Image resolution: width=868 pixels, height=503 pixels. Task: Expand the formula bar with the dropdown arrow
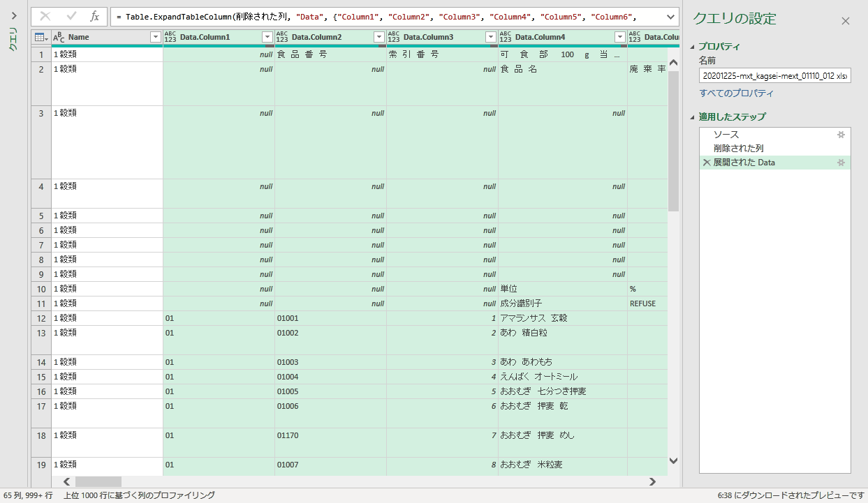[671, 16]
